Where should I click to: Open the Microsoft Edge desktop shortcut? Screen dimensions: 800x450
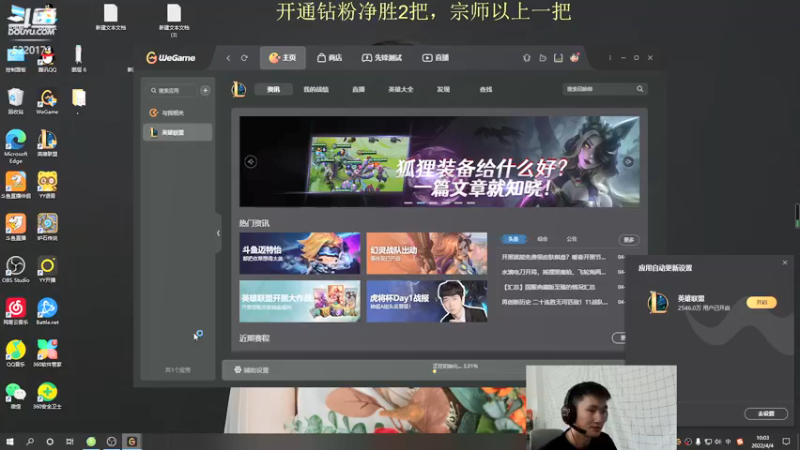(16, 146)
